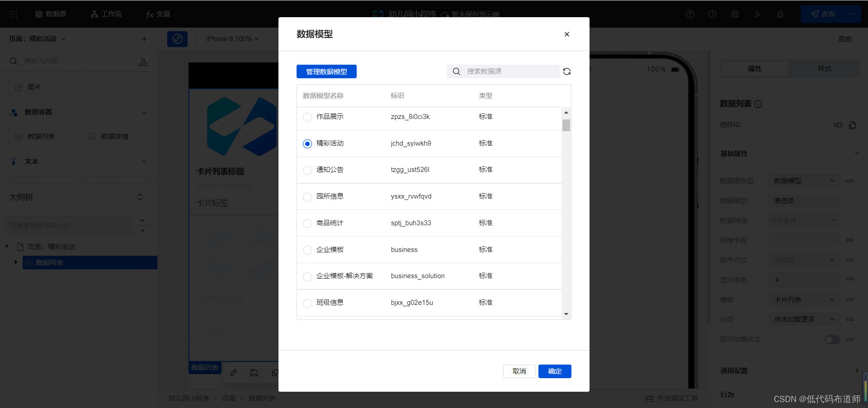Viewport: 868px width, 408px height.
Task: Click the bind link icon next to 模板
Action: coord(850,299)
